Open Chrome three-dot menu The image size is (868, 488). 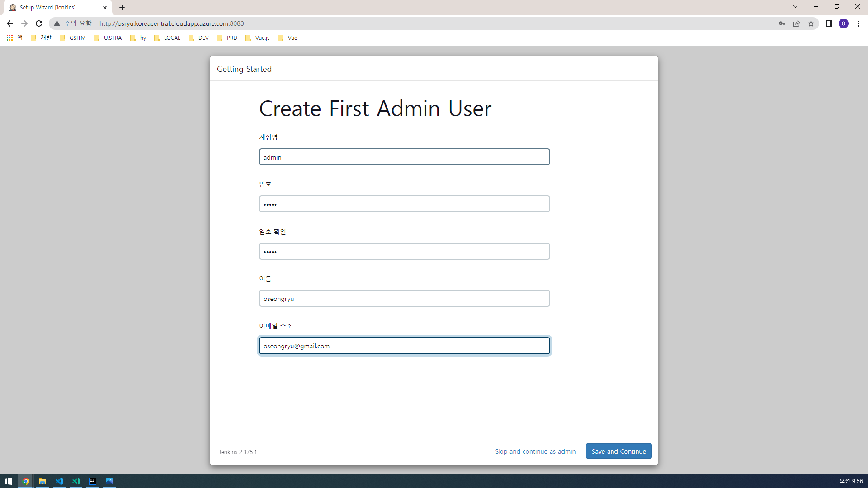(x=858, y=23)
